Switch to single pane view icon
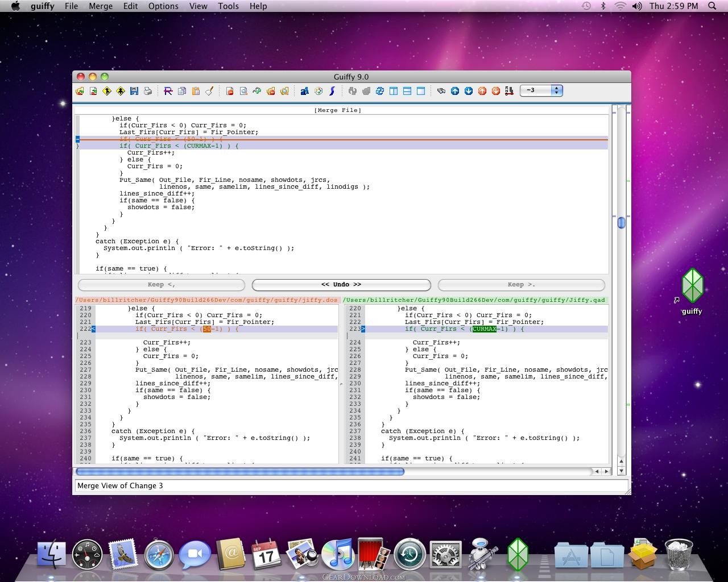728x582 pixels. [x=421, y=91]
